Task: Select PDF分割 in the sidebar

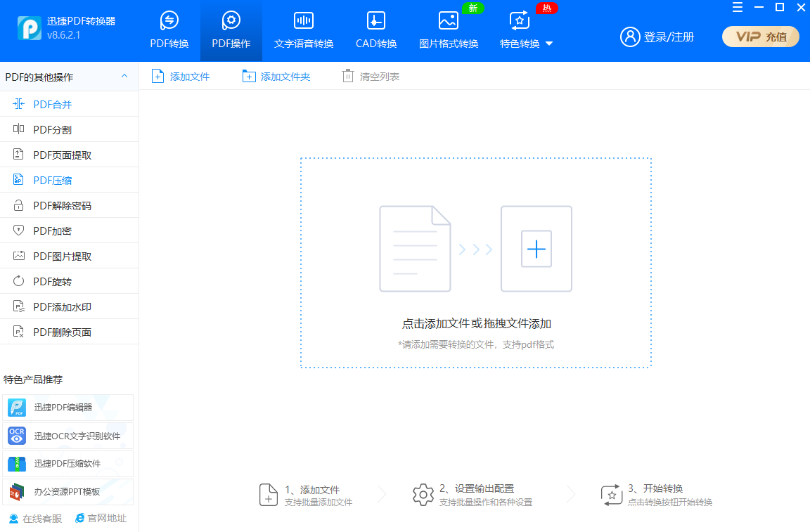Action: (69, 129)
